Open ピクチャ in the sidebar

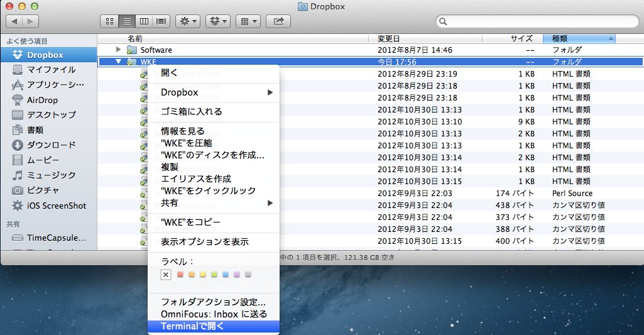[49, 190]
